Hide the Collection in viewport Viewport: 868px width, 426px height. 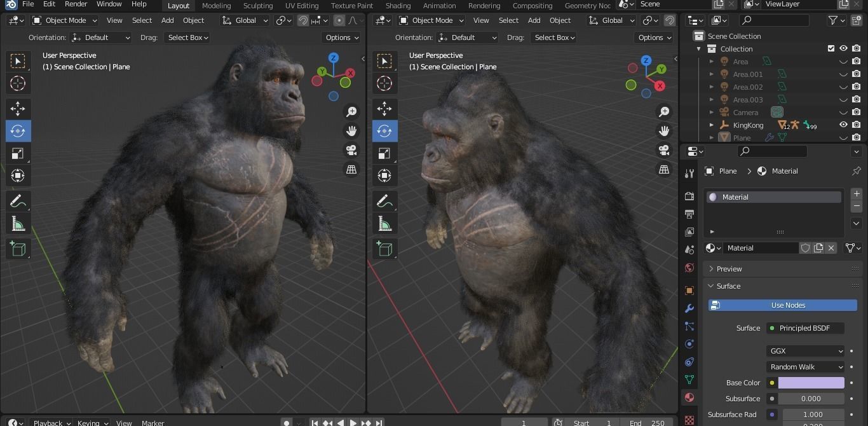tap(844, 48)
